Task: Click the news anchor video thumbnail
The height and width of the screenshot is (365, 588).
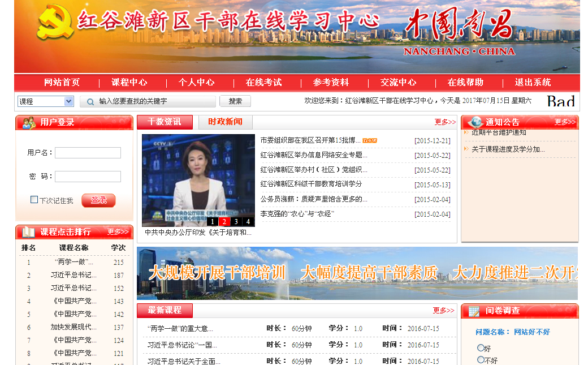Action: [198, 178]
